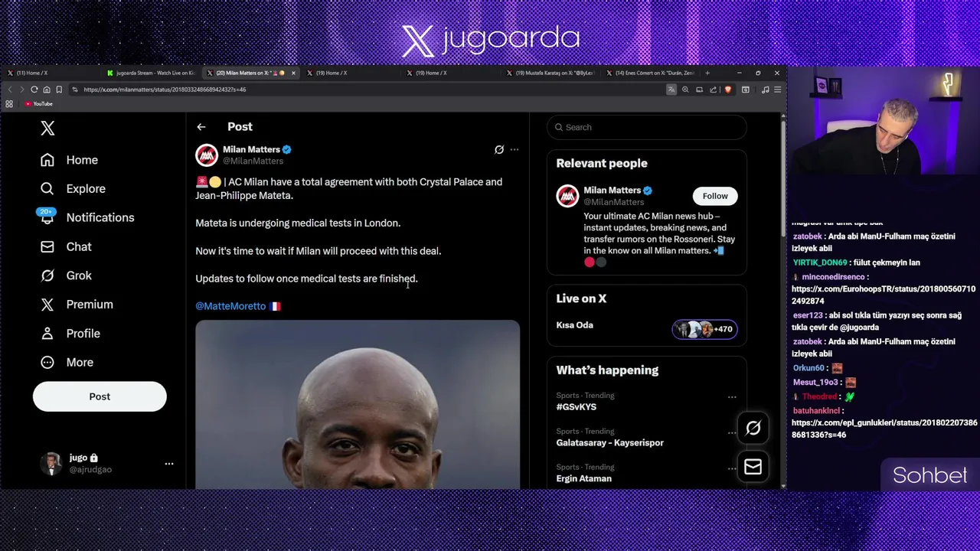The height and width of the screenshot is (551, 980).
Task: Open account menu dots next to jugo
Action: click(x=169, y=463)
